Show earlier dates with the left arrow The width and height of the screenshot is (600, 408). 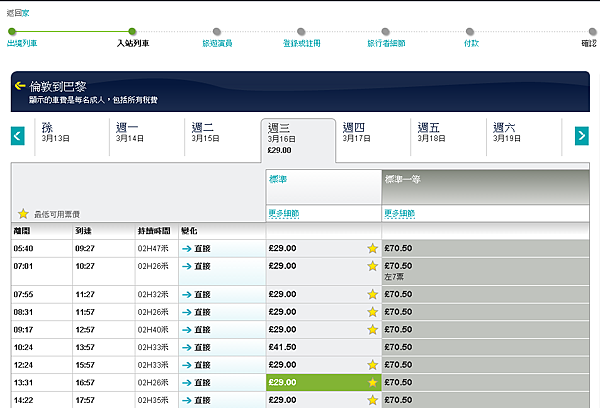point(18,136)
